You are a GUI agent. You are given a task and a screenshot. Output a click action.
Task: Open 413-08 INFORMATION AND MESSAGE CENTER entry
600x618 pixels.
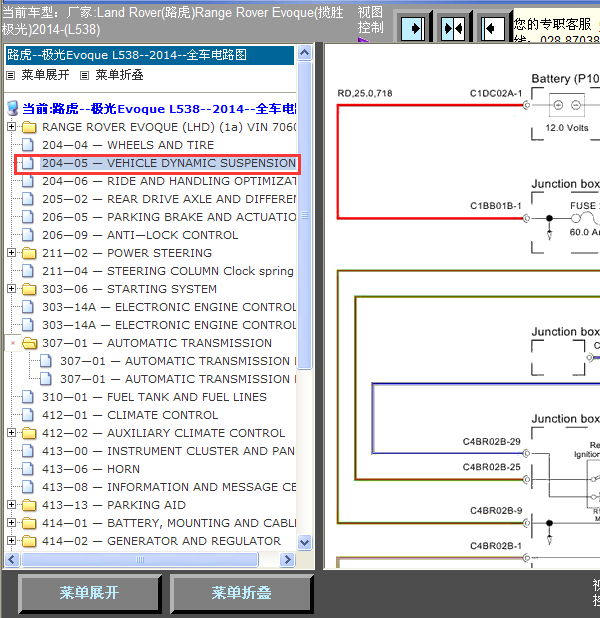[169, 487]
